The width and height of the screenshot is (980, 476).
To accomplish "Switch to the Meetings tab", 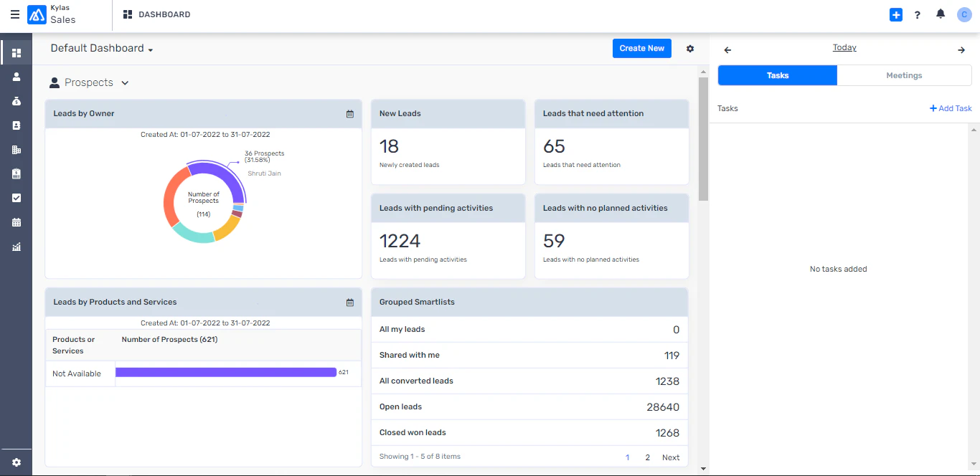I will pyautogui.click(x=903, y=75).
